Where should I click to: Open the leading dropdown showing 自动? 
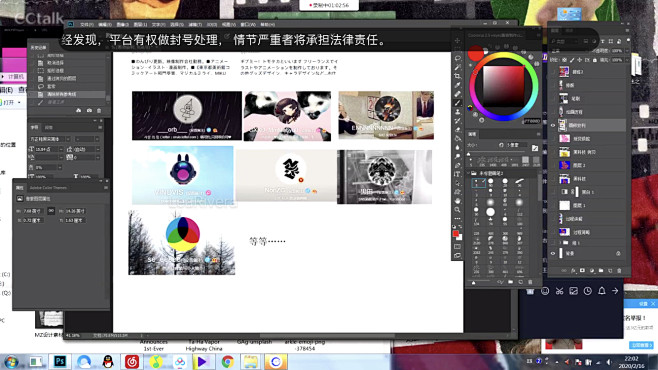point(97,149)
